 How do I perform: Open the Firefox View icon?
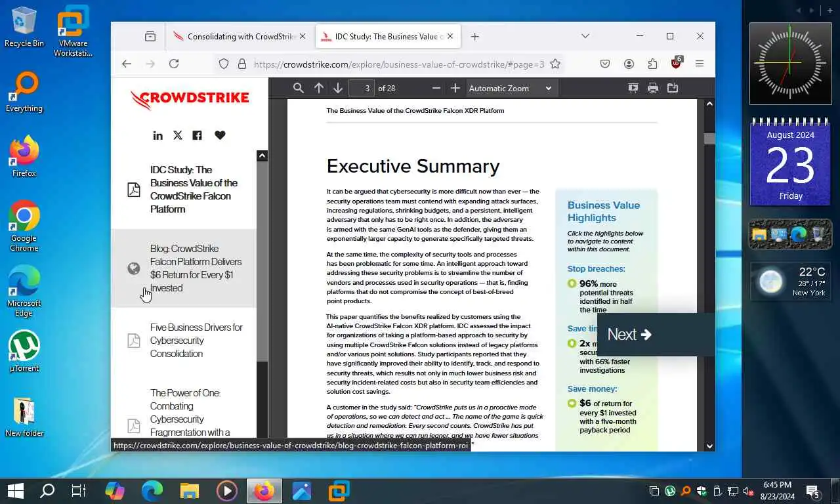click(x=150, y=37)
